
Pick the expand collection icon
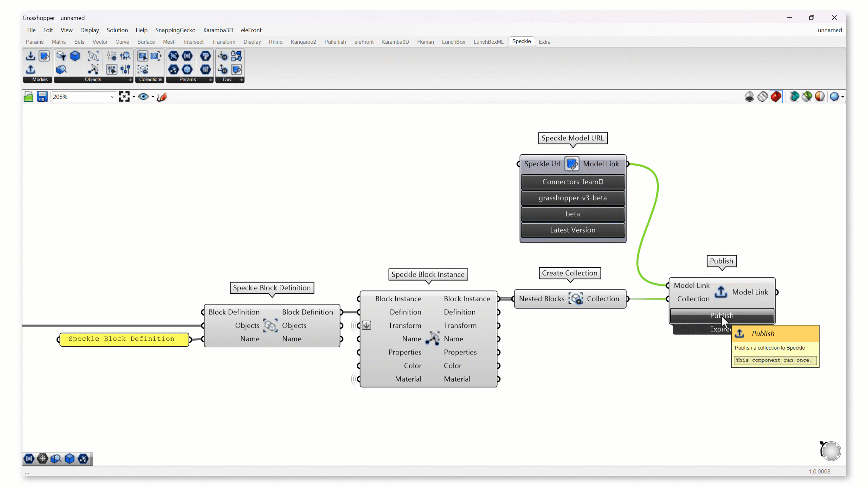pos(156,56)
